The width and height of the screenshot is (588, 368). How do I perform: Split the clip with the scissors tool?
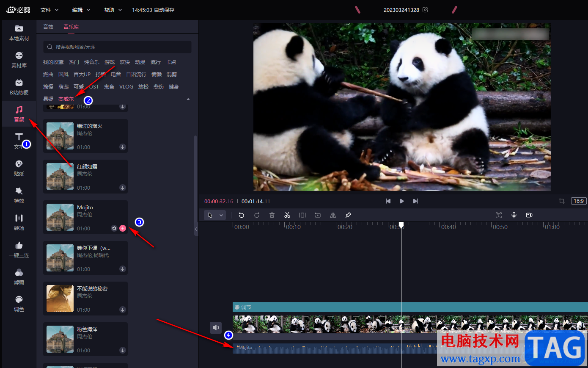point(287,215)
